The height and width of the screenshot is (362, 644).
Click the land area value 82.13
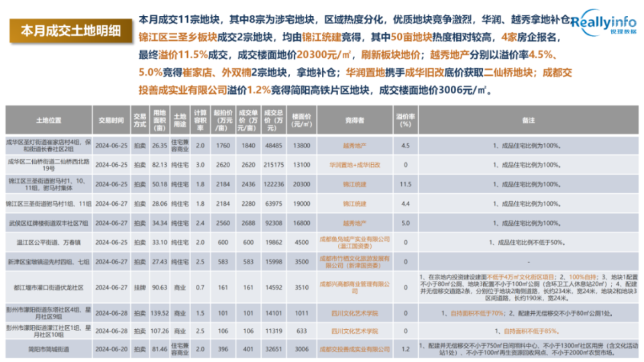coord(160,165)
